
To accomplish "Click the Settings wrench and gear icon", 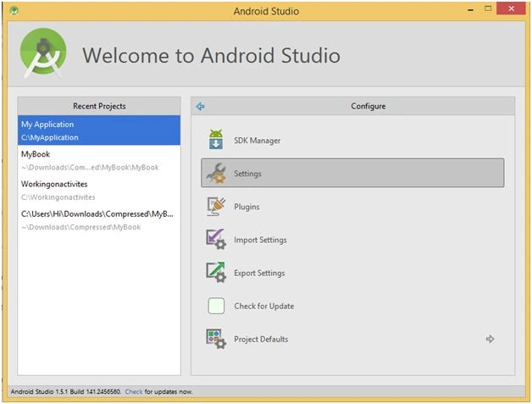I will [216, 173].
